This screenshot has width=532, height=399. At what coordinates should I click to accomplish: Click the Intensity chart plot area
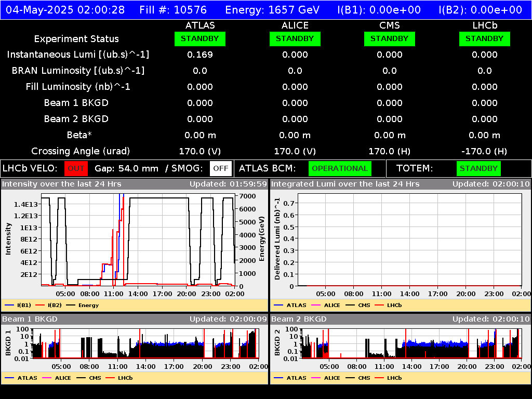[x=138, y=240]
